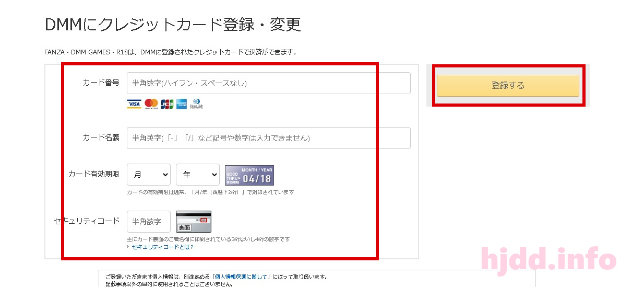Open the 個人情報保護に関して link
This screenshot has width=644, height=287.
pos(241,277)
